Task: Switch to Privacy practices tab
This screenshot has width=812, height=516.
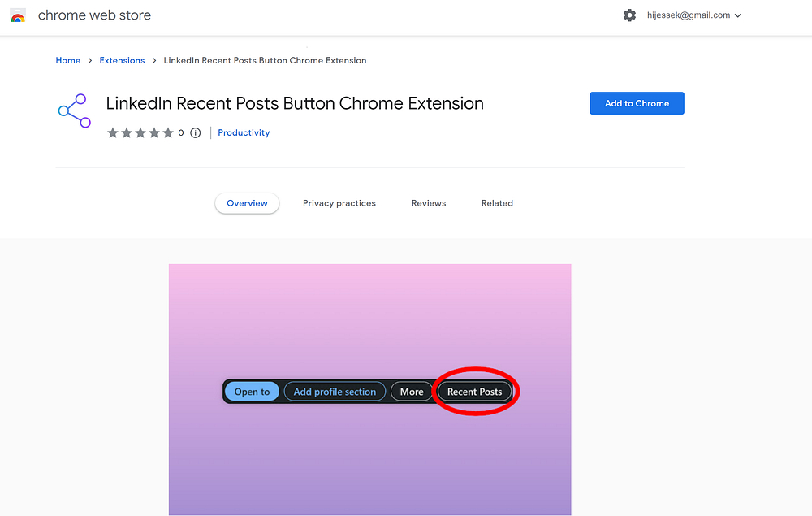Action: [x=339, y=203]
